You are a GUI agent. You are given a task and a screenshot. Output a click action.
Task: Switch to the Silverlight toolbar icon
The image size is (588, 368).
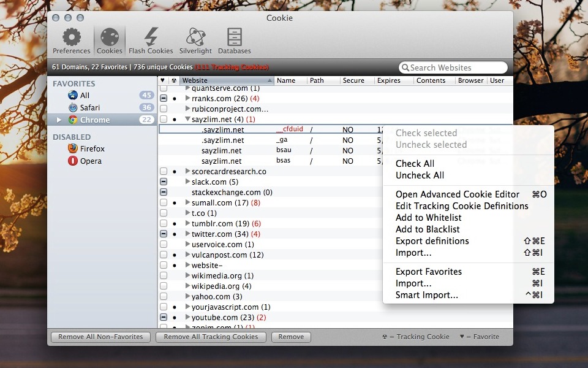[195, 38]
